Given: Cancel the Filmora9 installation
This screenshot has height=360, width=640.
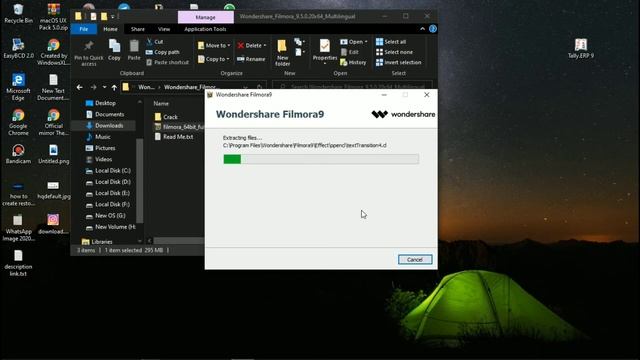Looking at the screenshot, I should coord(415,260).
